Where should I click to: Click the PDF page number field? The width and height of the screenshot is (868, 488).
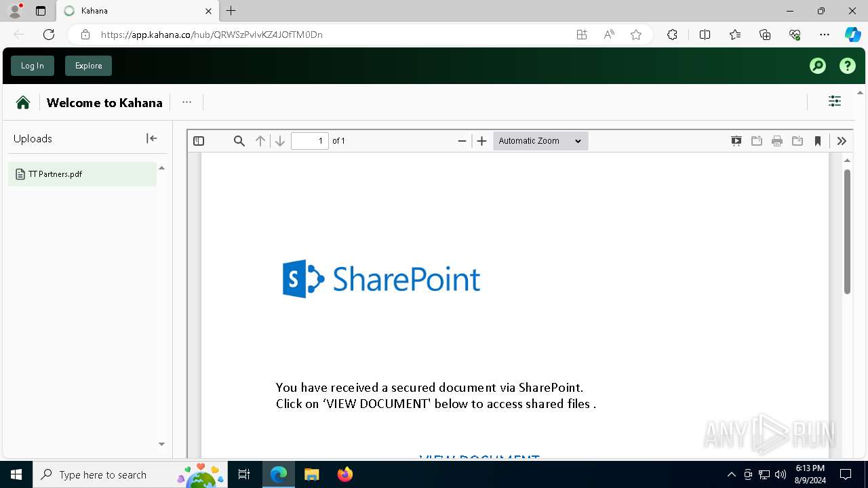point(310,141)
